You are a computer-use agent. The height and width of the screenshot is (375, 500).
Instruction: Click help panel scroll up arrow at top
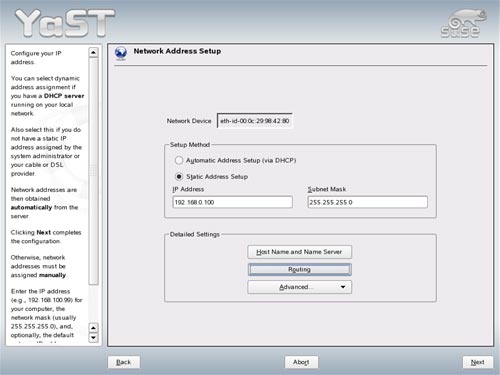94,53
